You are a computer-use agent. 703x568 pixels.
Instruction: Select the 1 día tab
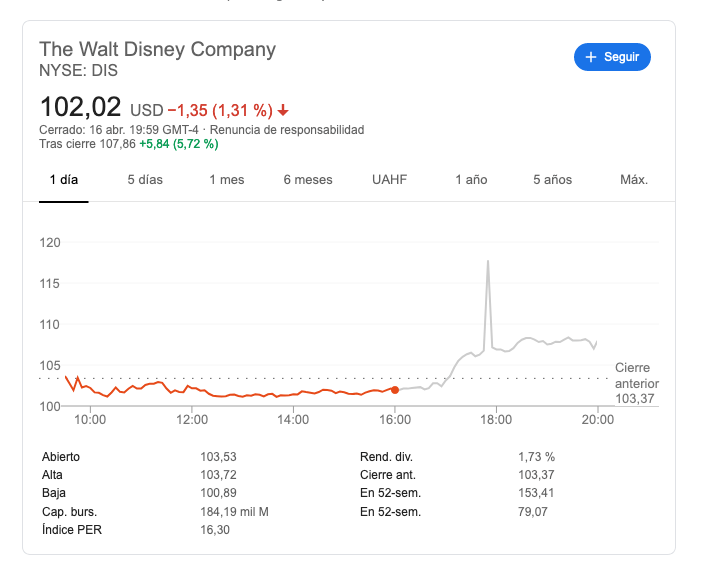[64, 180]
